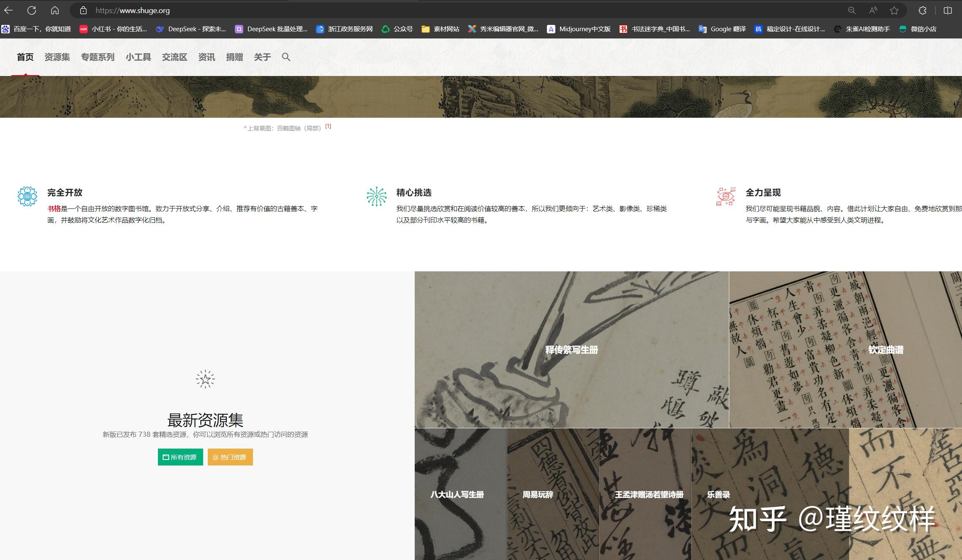962x560 pixels.
Task: Open the 王孟津赠汤若望诗册 resource tile
Action: point(645,494)
